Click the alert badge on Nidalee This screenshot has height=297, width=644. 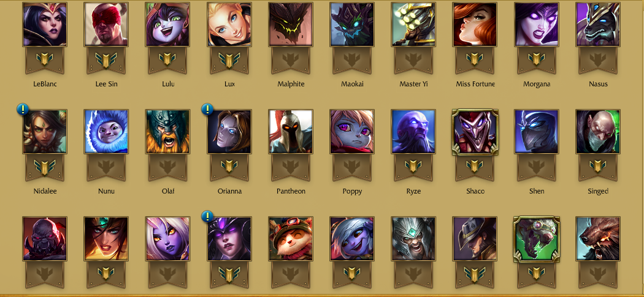tap(23, 109)
